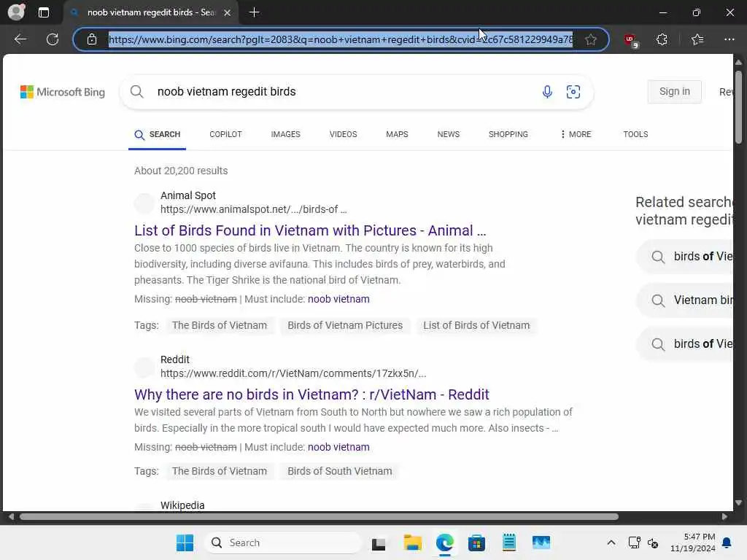Click the horizontal page scrollbar thumb

pos(319,517)
